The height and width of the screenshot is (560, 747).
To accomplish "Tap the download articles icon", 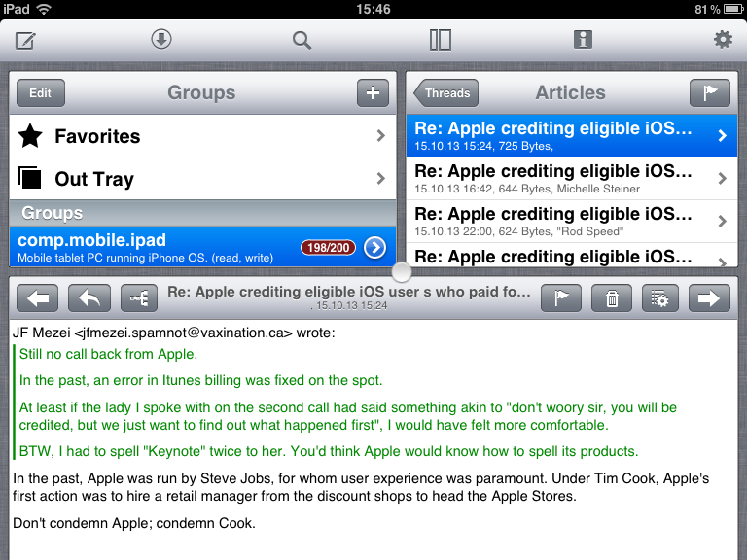I will (161, 39).
